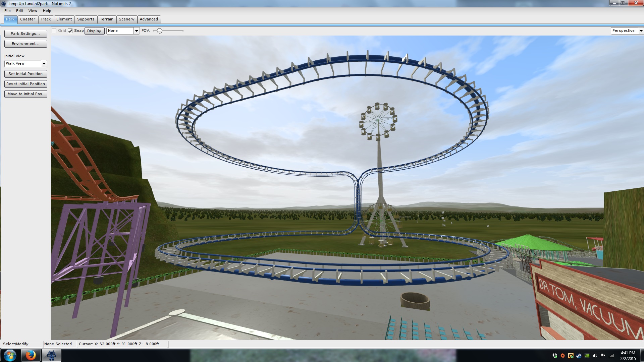Click the NVIDIA tray icon
The image size is (644, 362).
[x=587, y=356]
